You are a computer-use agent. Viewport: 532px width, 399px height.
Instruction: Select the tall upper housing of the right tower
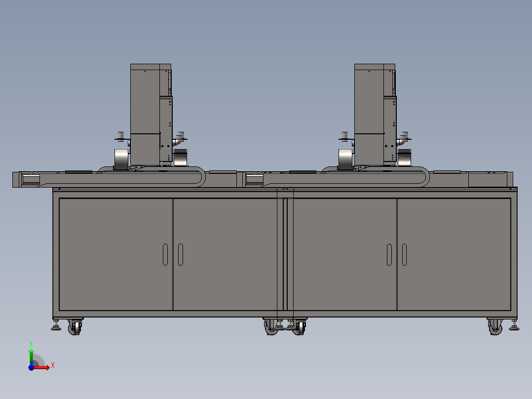(369, 99)
